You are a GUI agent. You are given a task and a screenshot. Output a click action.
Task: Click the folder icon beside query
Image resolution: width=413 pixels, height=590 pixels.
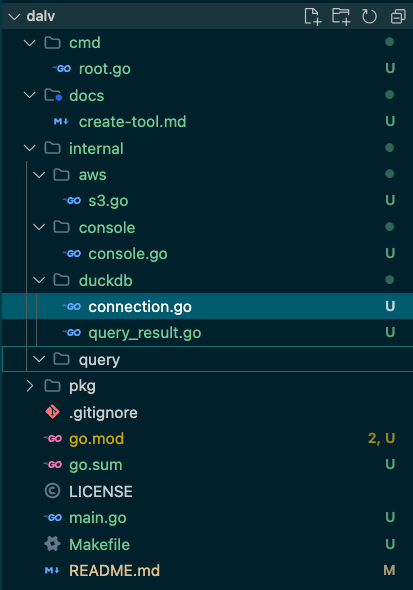click(x=62, y=359)
